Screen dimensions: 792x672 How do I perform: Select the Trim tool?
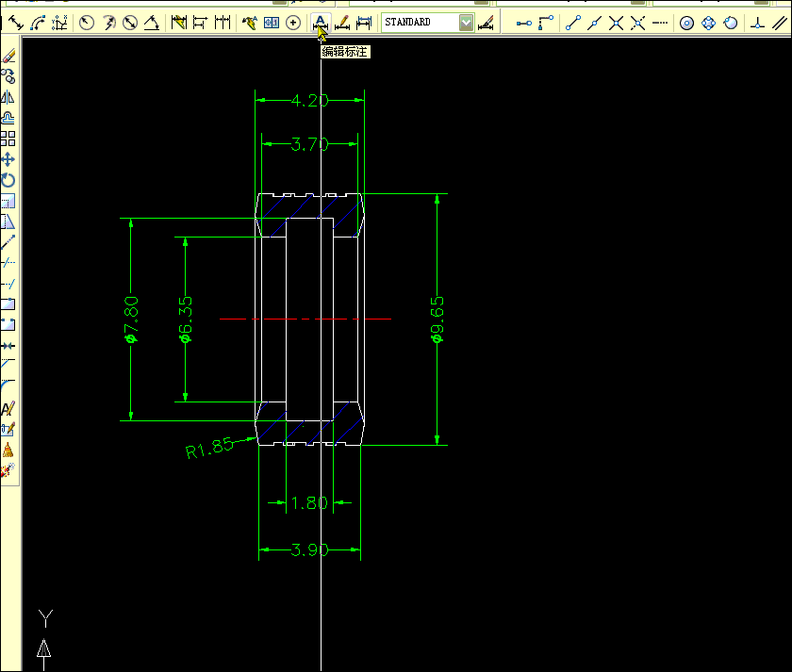tap(8, 263)
